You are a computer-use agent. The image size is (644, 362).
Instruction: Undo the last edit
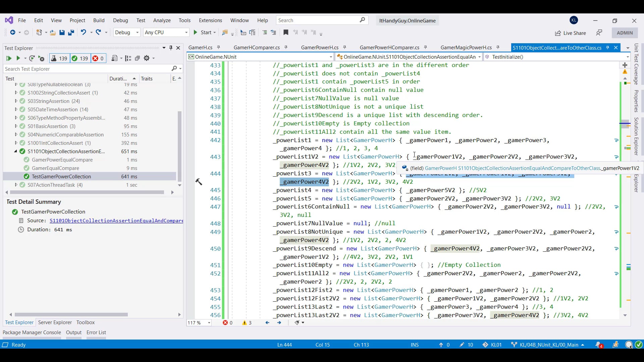83,33
